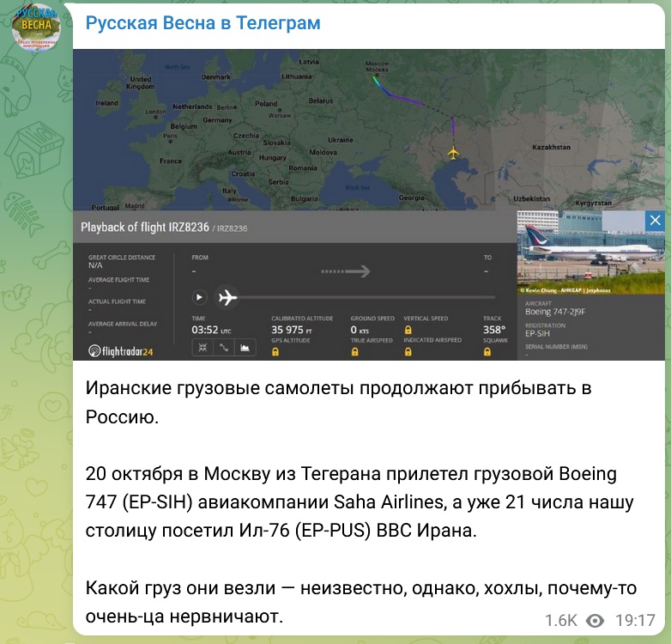Click the lock icon under Indicated Airspeed
This screenshot has height=644, width=671.
(408, 351)
